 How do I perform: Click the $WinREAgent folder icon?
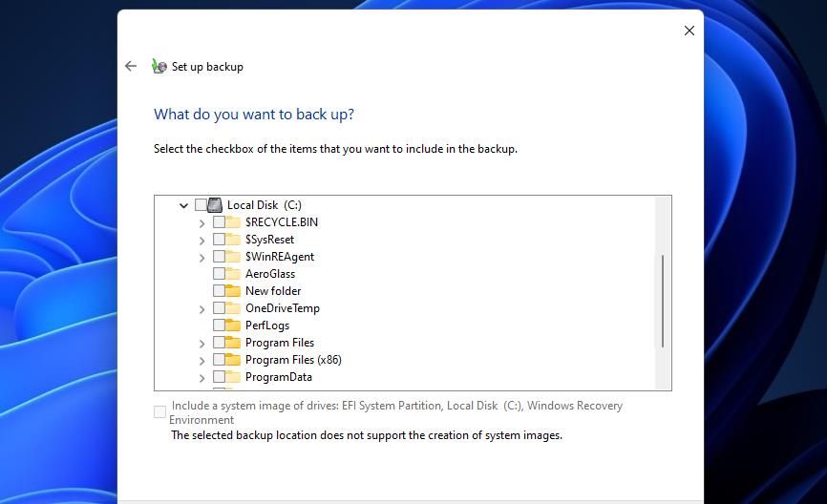[x=233, y=256]
